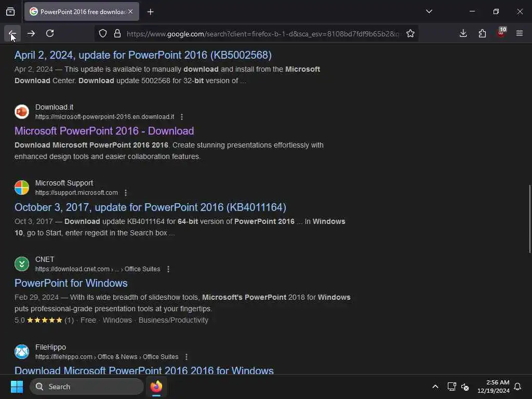Bookmark this page with the star icon

(x=410, y=33)
